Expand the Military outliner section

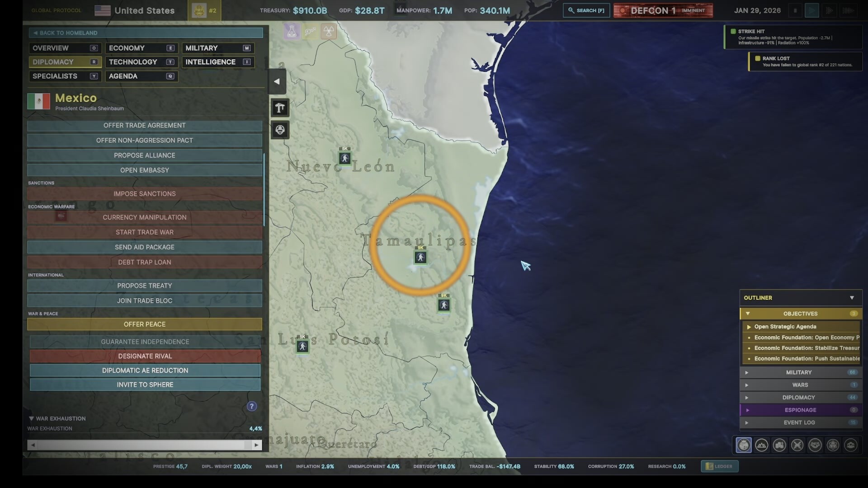pos(801,372)
